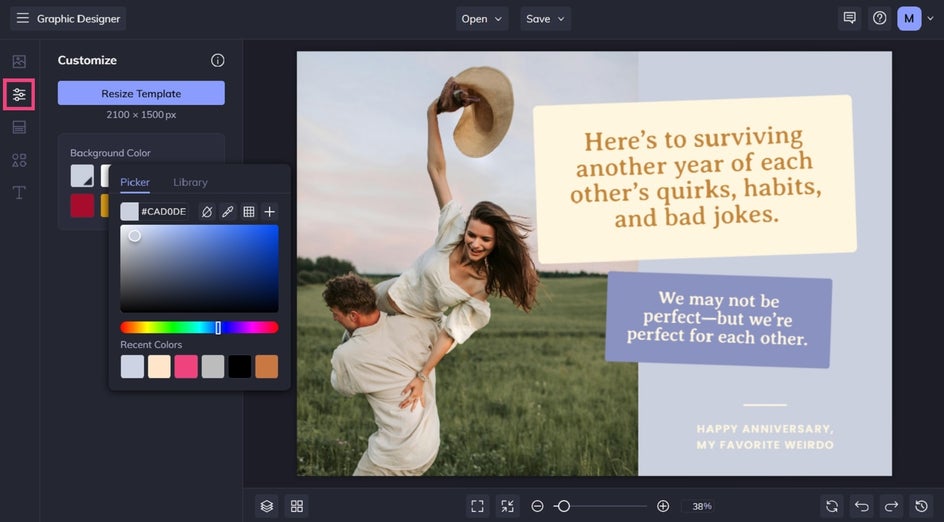Click the current background color swatch
This screenshot has height=522, width=944.
(82, 176)
